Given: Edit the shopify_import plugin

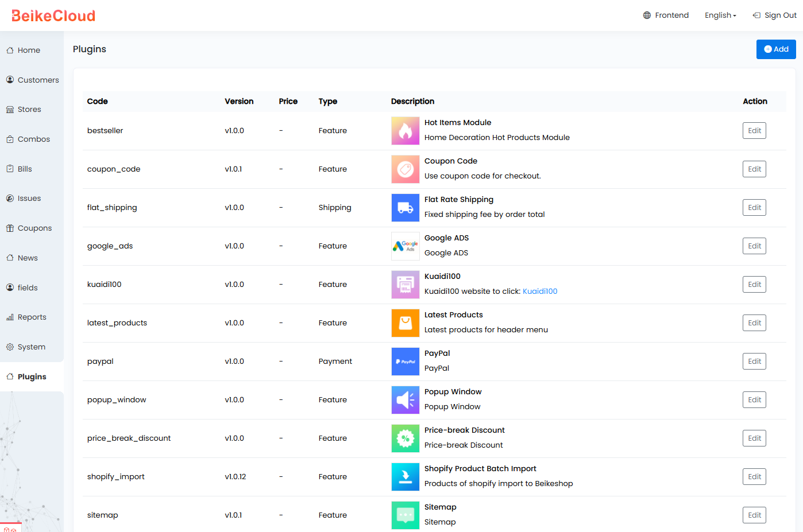Looking at the screenshot, I should coord(754,476).
